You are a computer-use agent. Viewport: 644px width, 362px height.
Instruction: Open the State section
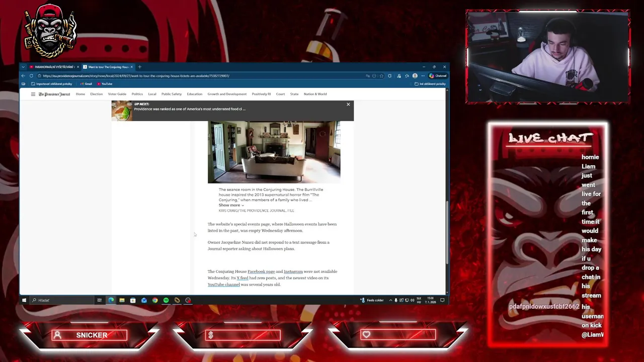click(x=294, y=94)
